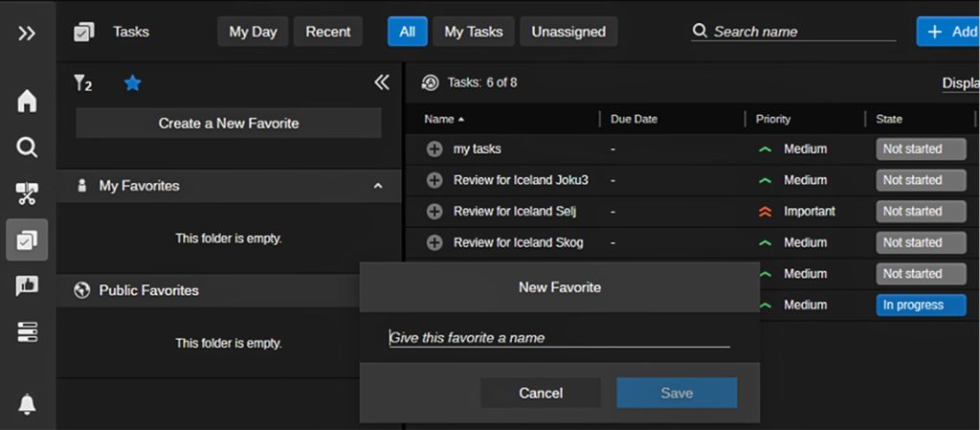
Task: Click the plus icon beside my tasks
Action: pyautogui.click(x=434, y=149)
